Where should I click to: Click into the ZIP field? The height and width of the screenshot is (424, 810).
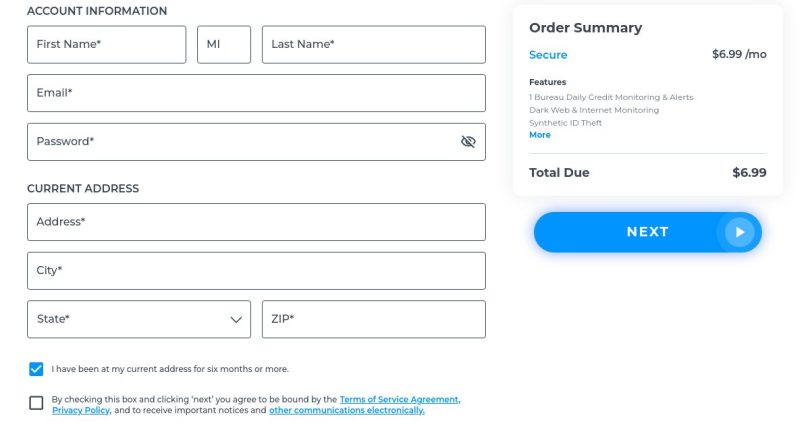[x=373, y=319]
